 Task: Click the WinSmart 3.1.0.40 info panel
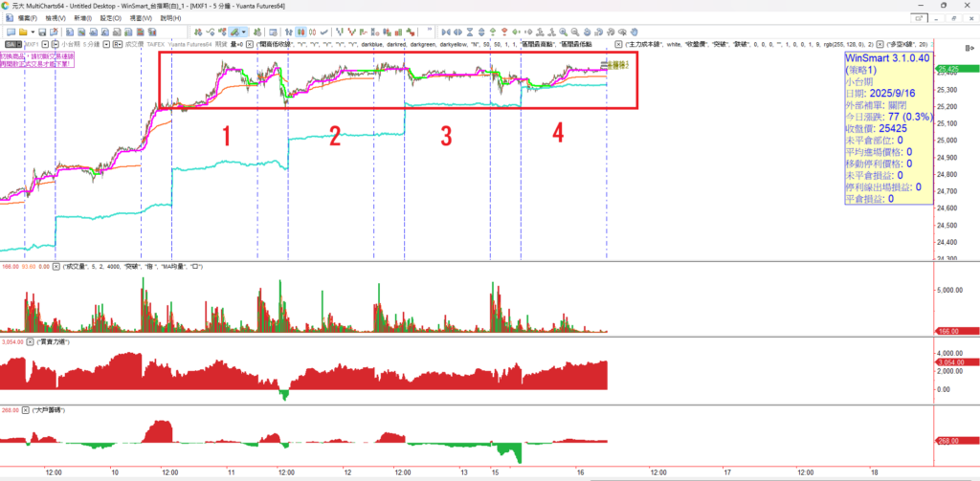tap(887, 124)
